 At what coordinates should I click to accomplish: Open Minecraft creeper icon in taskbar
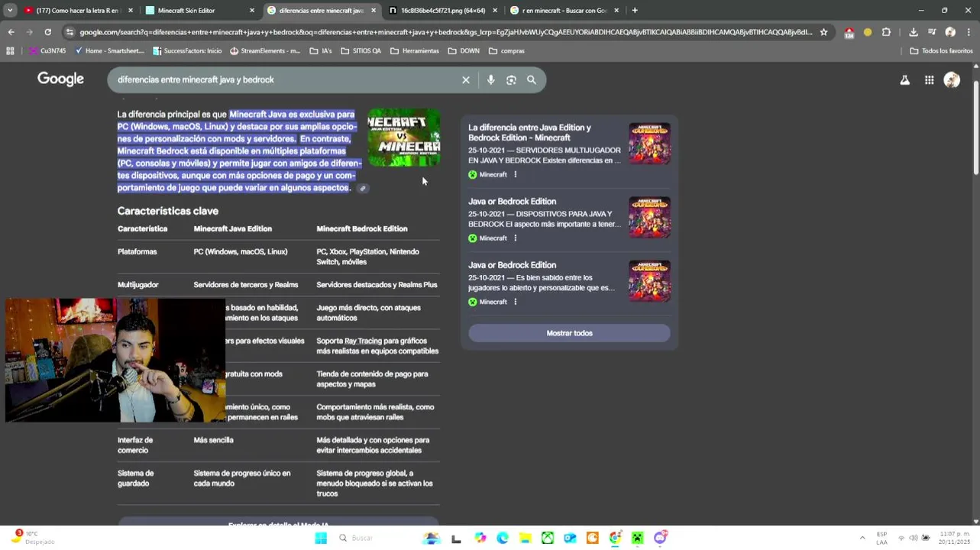[x=638, y=538]
